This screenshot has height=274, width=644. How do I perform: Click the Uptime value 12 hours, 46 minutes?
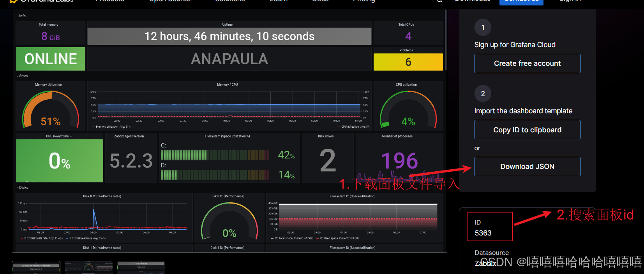(229, 36)
